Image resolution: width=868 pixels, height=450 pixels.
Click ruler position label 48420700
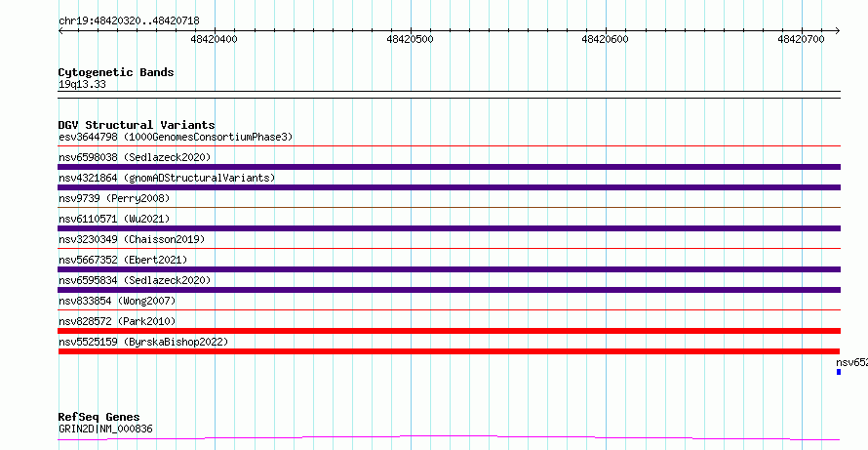[801, 39]
